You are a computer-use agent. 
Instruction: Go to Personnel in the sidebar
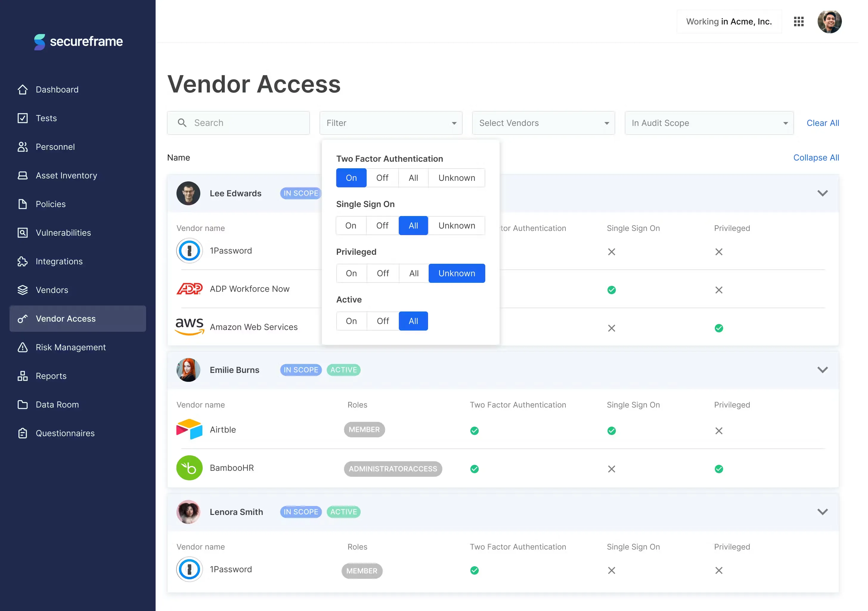pos(55,147)
